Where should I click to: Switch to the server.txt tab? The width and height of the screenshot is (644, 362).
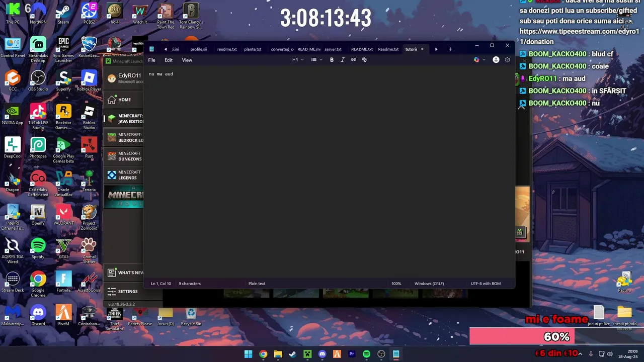click(x=333, y=49)
